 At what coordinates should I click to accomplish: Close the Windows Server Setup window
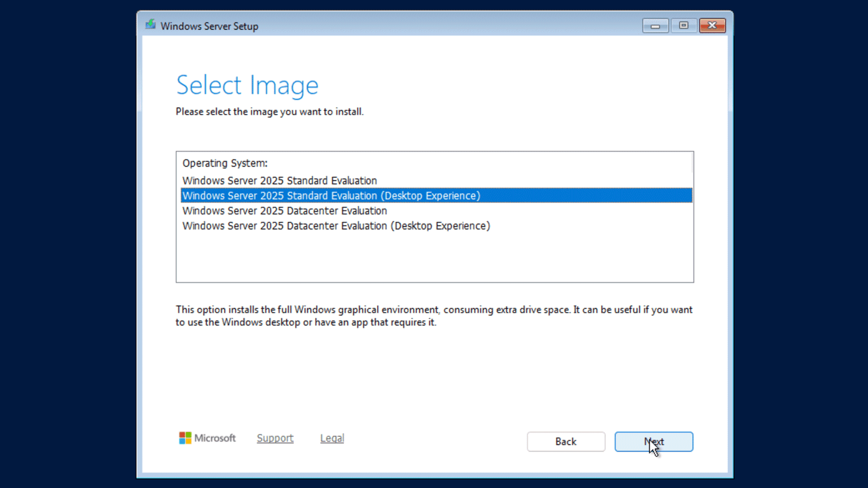coord(712,25)
